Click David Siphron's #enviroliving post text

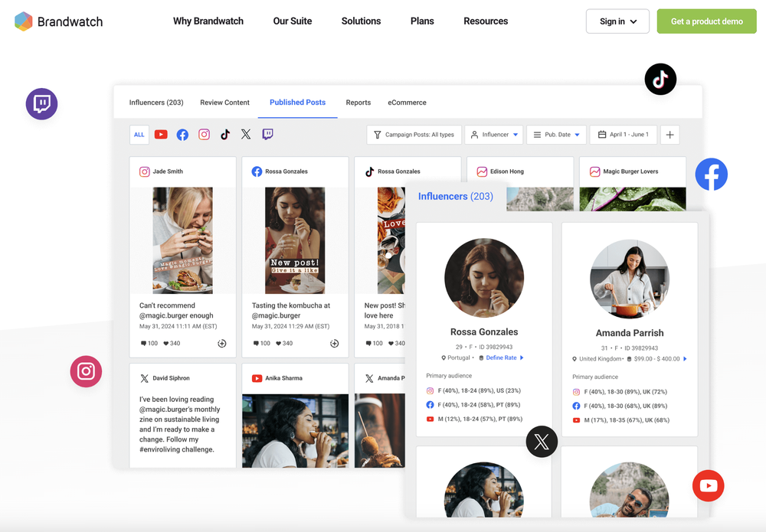click(x=180, y=424)
